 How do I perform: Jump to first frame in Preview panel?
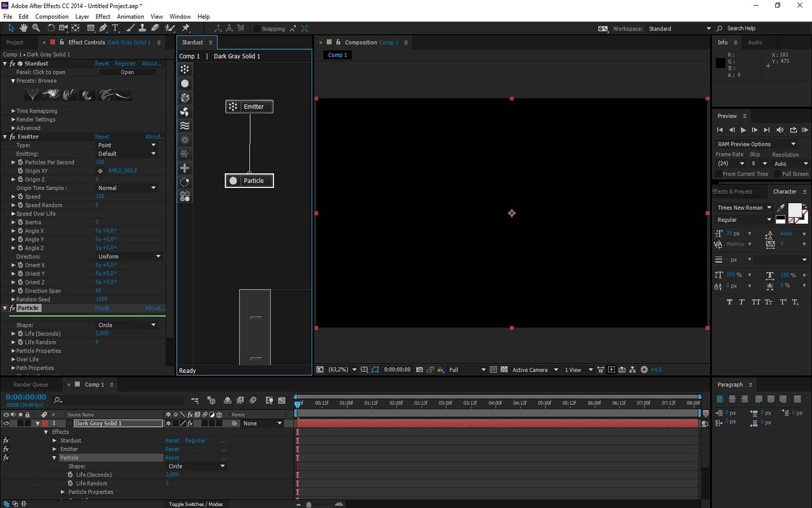click(720, 130)
